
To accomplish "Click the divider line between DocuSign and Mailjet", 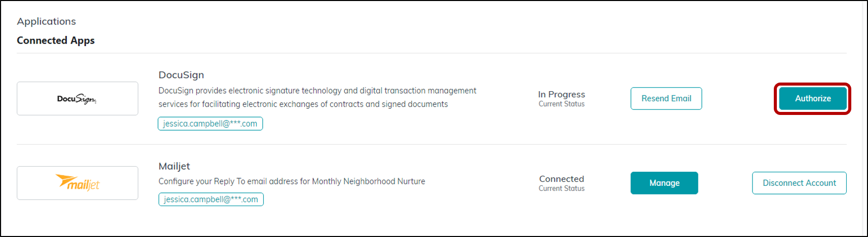I will [431, 144].
